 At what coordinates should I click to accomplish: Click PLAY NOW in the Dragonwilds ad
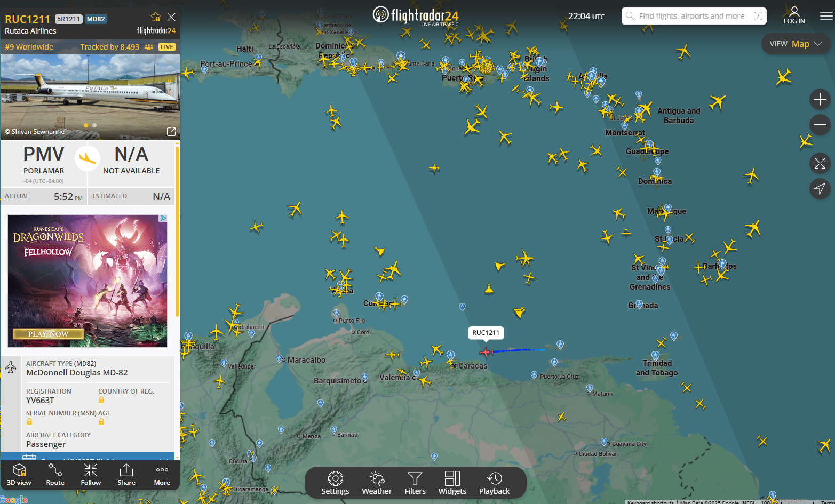48,334
